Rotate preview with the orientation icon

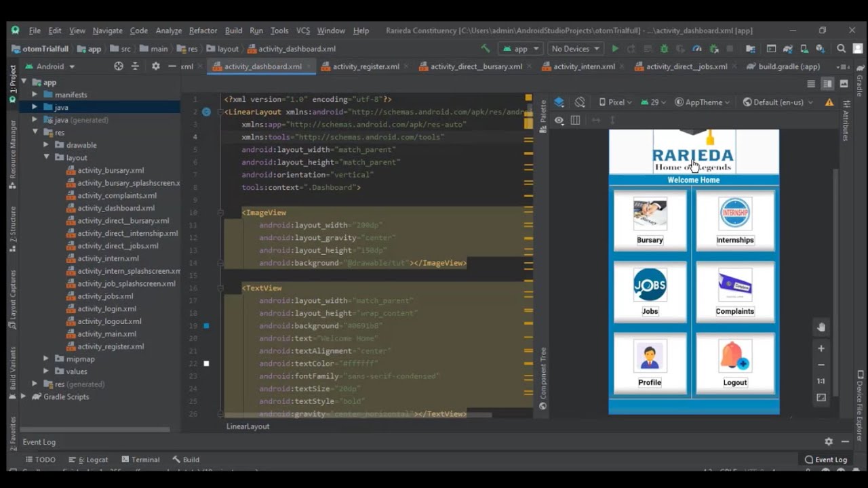[580, 102]
